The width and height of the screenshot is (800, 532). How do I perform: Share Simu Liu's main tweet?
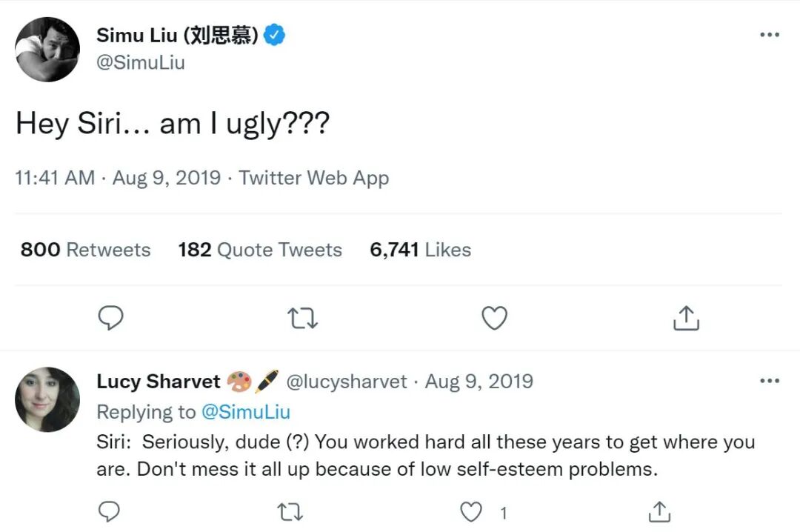pyautogui.click(x=686, y=318)
